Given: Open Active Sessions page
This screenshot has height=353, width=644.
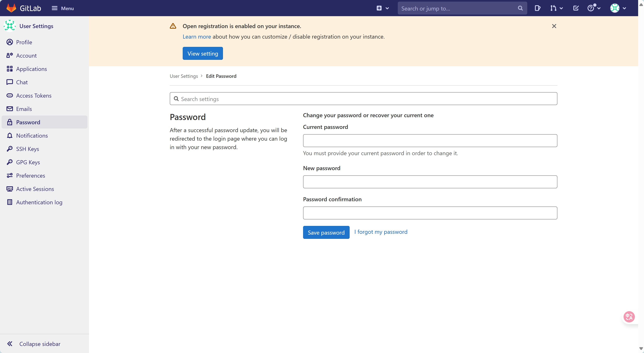Looking at the screenshot, I should pos(45,189).
